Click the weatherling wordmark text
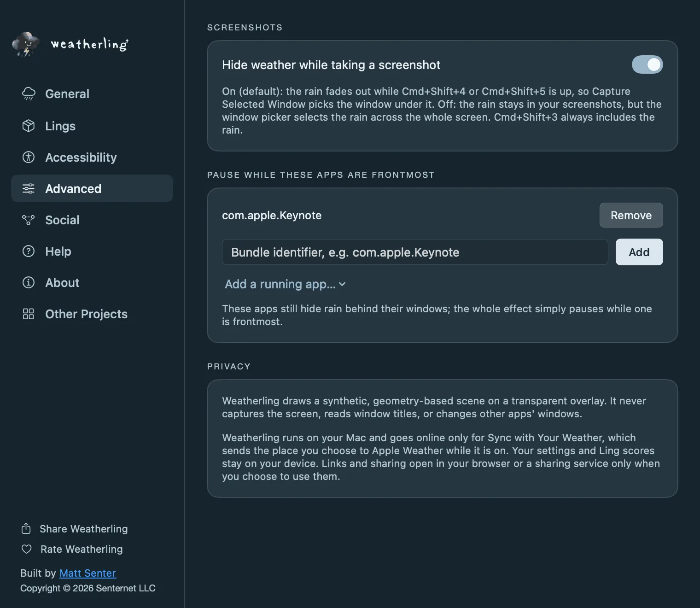 pyautogui.click(x=89, y=44)
